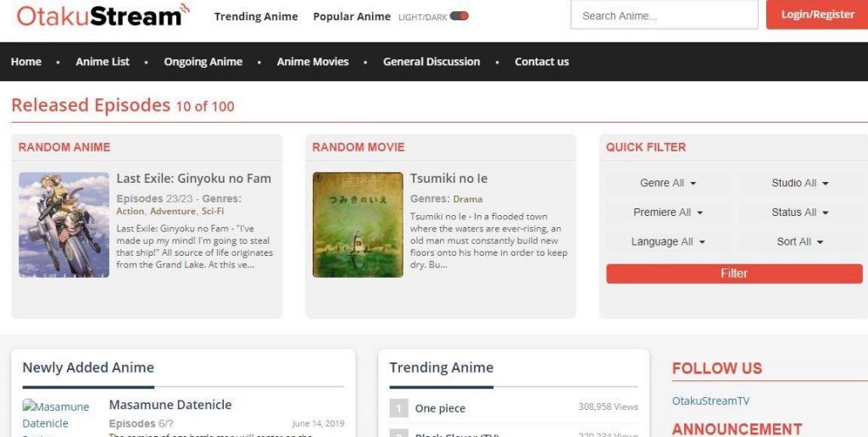Click the rank 1 badge beside One piece
Viewport: 868px width, 437px height.
click(x=398, y=408)
